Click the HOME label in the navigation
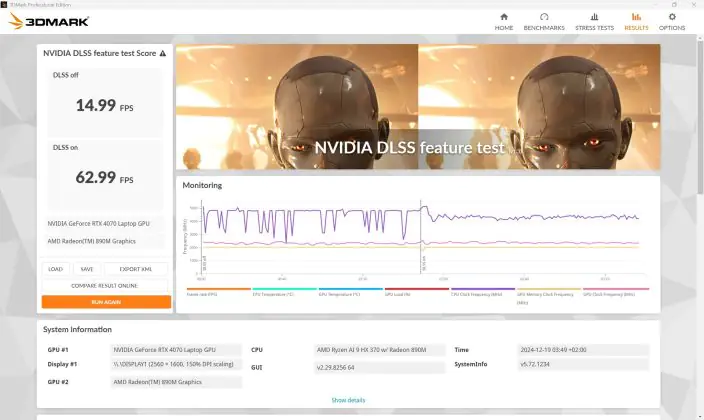 [x=504, y=28]
